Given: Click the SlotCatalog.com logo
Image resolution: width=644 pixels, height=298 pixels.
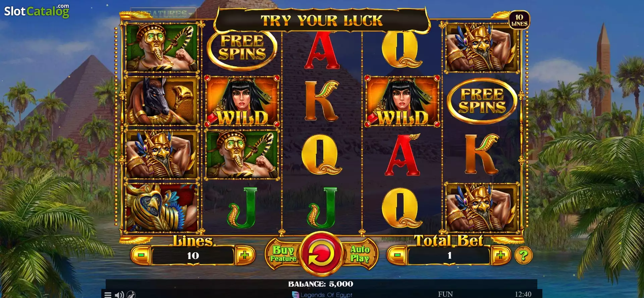Looking at the screenshot, I should [x=37, y=11].
